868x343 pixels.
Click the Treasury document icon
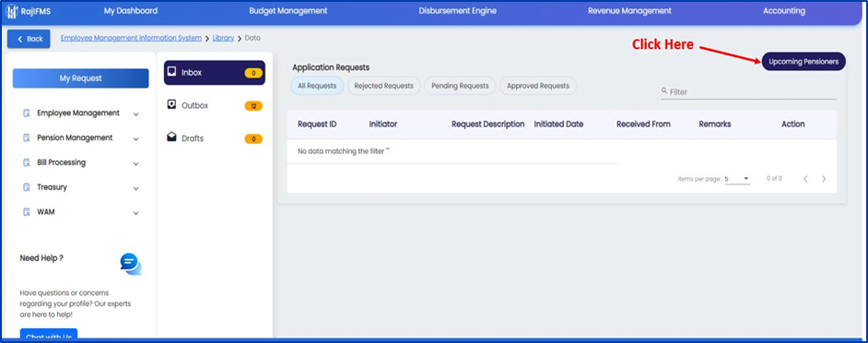click(x=26, y=187)
